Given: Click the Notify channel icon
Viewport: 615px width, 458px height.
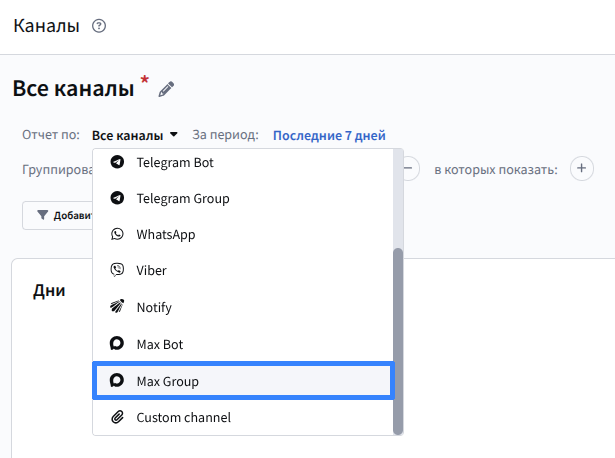Looking at the screenshot, I should point(117,307).
